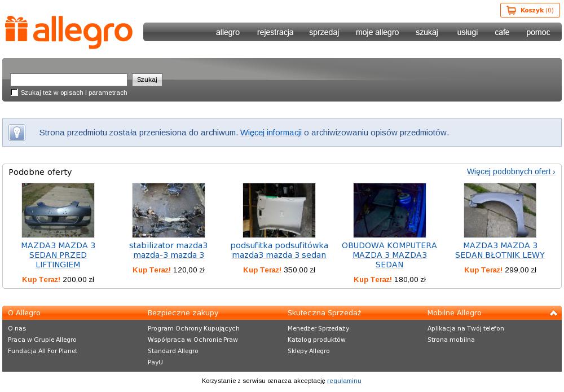Enable 'Szukaj też w opisach i parametrach' checkbox

15,93
